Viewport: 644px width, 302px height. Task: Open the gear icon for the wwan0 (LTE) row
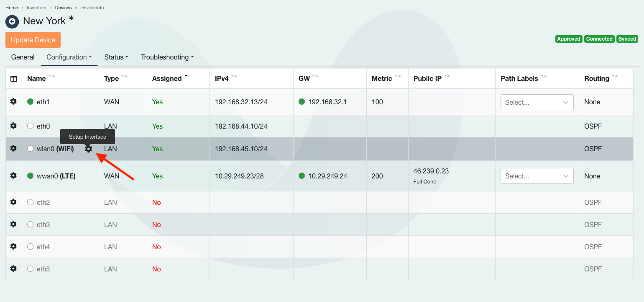click(x=13, y=176)
